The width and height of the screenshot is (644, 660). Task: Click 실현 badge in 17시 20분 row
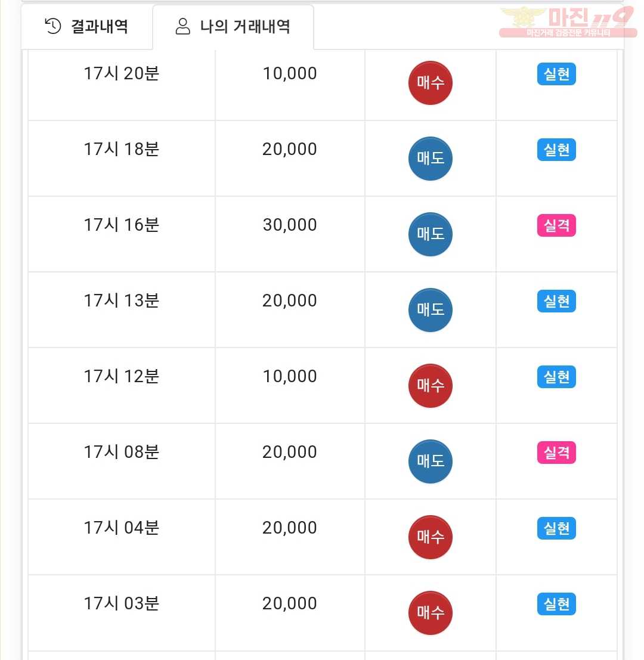click(x=556, y=74)
